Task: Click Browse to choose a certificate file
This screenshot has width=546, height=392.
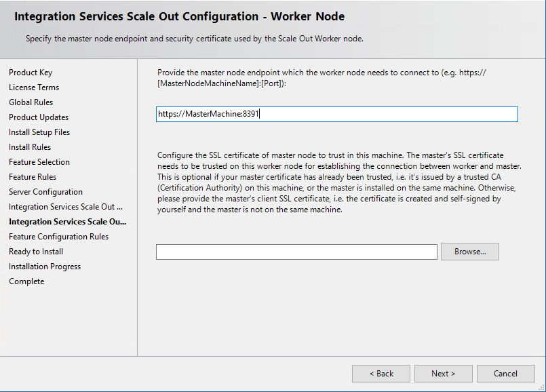Action: pyautogui.click(x=469, y=252)
